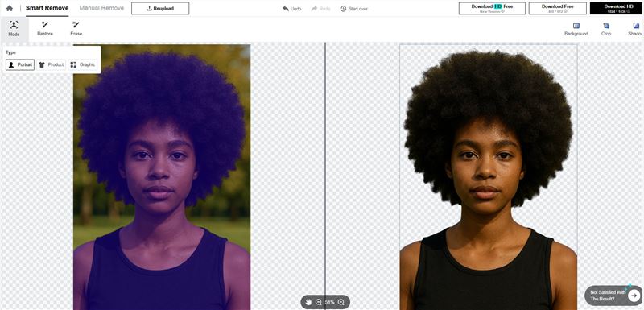Click the background-removed result image

click(489, 176)
